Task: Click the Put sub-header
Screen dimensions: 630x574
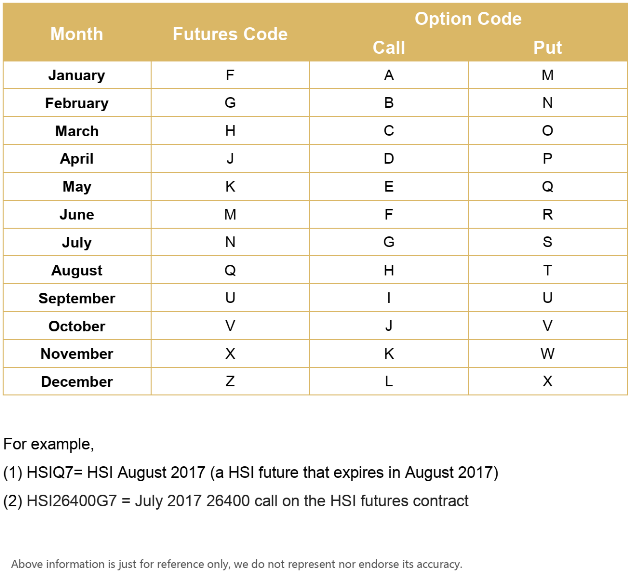Action: (x=548, y=47)
